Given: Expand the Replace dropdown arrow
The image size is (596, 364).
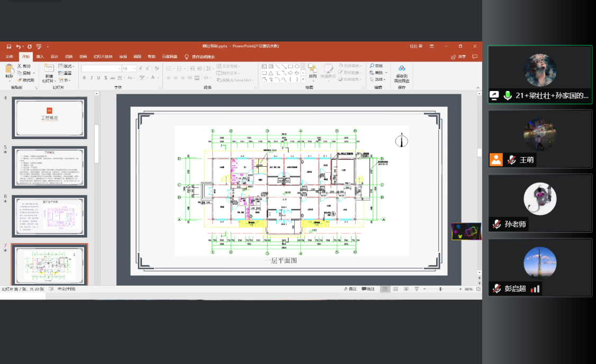Looking at the screenshot, I should coord(386,72).
